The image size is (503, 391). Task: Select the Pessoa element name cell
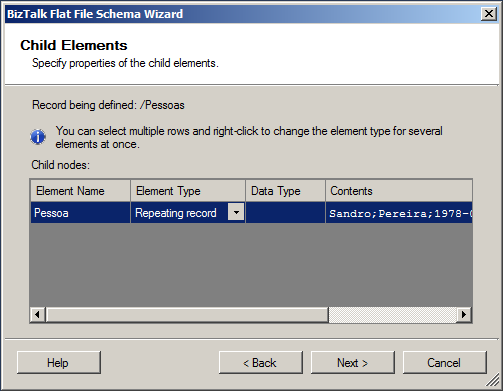(x=80, y=212)
